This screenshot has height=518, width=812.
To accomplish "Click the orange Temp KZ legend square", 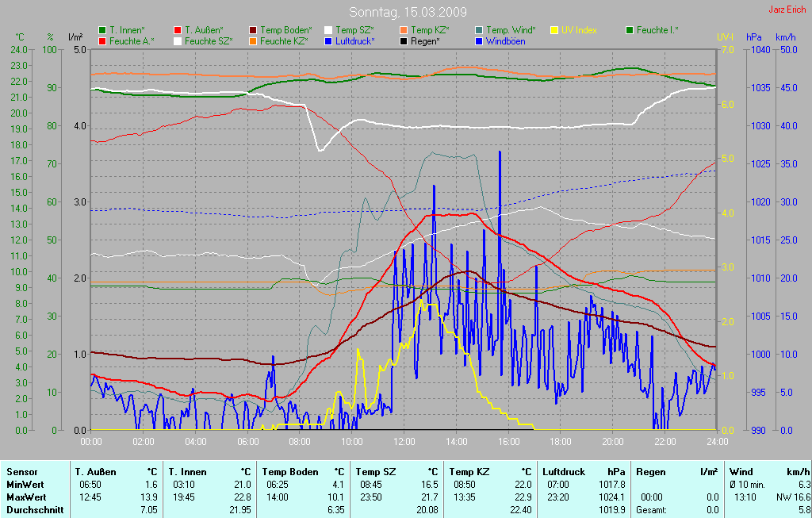I will 404,30.
